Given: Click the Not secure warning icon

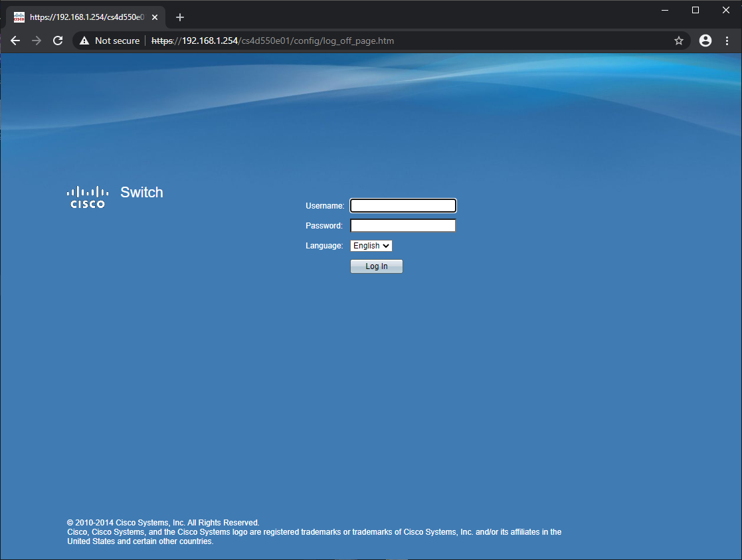Looking at the screenshot, I should pyautogui.click(x=84, y=41).
